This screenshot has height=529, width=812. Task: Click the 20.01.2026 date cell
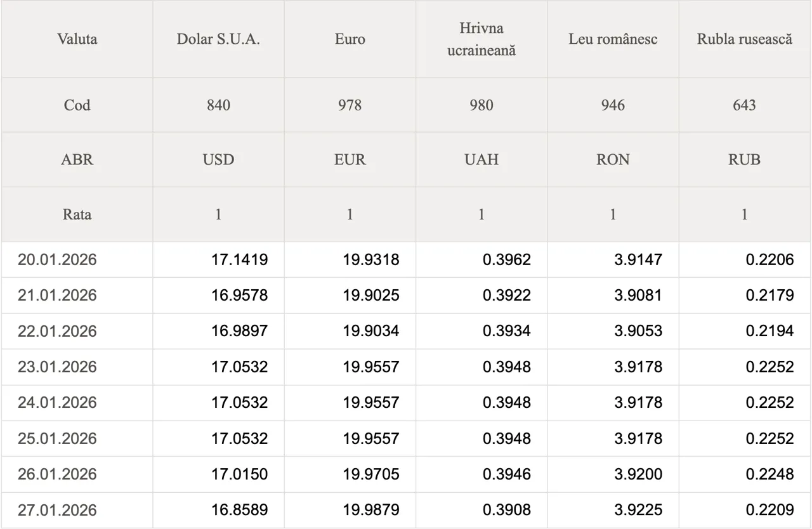tap(57, 259)
